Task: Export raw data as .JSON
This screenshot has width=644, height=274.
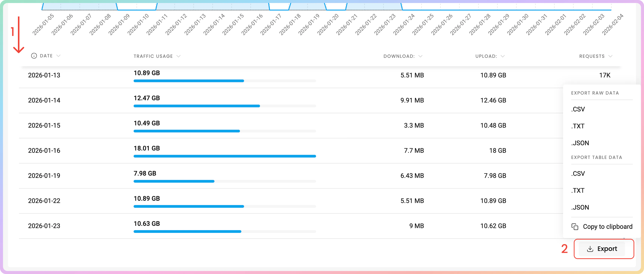Action: click(580, 143)
